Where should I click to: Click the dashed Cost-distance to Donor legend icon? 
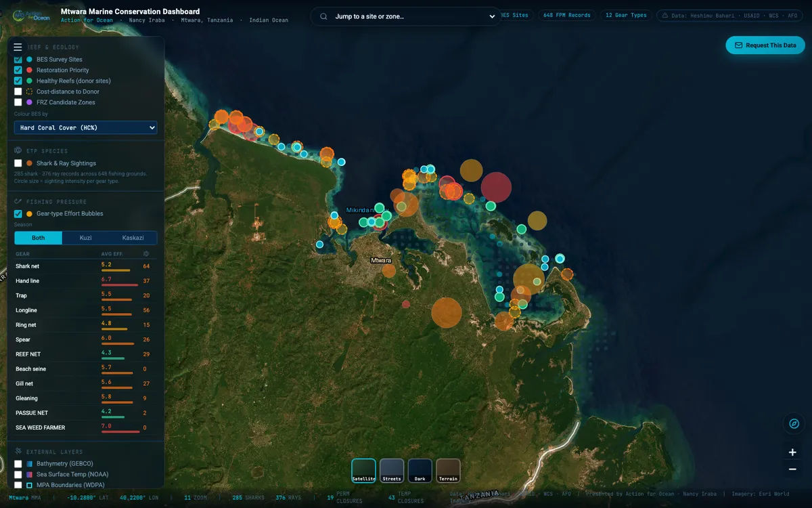click(29, 91)
